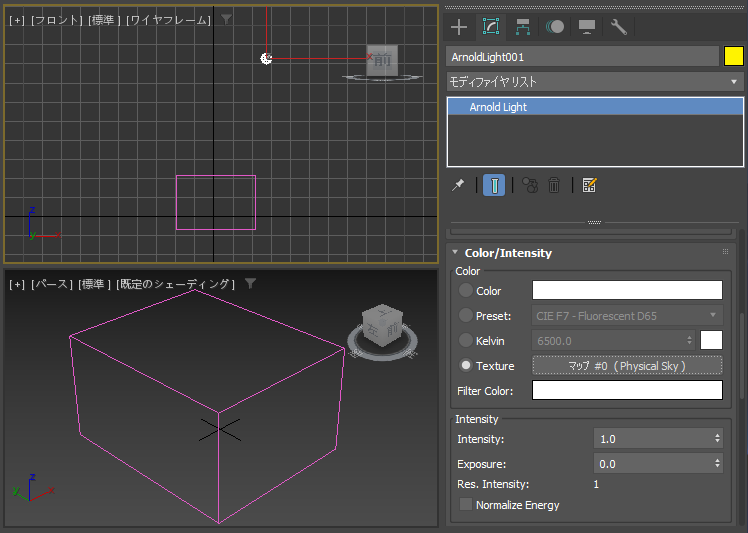748x533 pixels.
Task: Collapse the Color/Intensity rollout
Action: [x=508, y=253]
